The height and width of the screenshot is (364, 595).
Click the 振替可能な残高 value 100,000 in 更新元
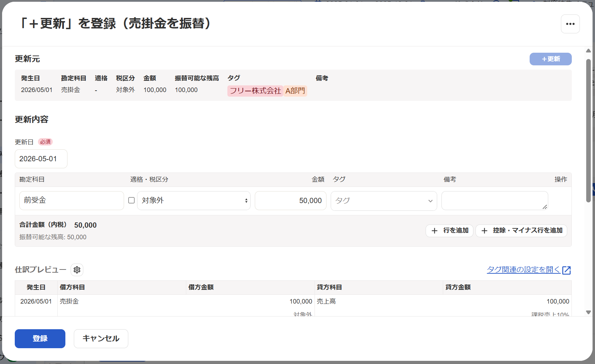(186, 90)
